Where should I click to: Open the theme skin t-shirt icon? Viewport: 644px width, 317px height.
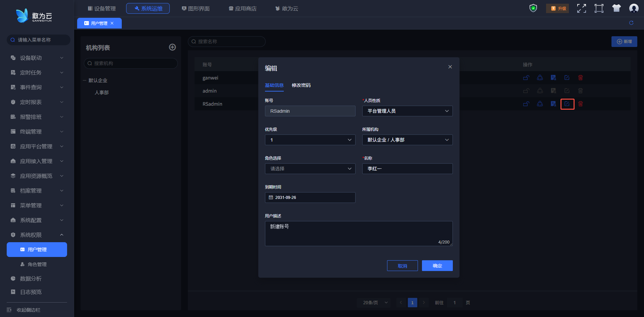coord(616,8)
